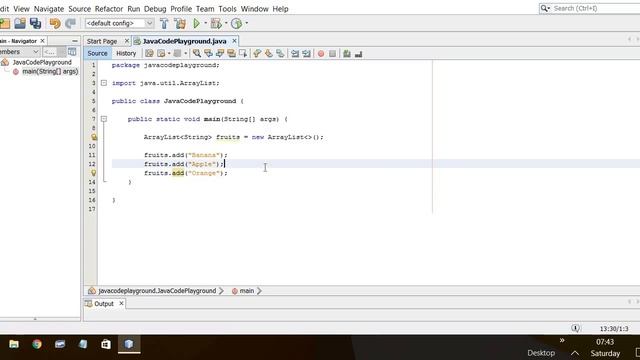Select Source view button
This screenshot has height=360, width=640.
(x=97, y=53)
